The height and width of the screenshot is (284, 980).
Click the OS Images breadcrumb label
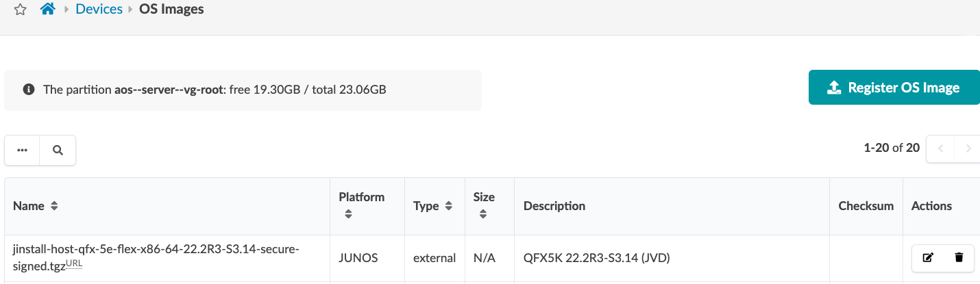coord(171,10)
